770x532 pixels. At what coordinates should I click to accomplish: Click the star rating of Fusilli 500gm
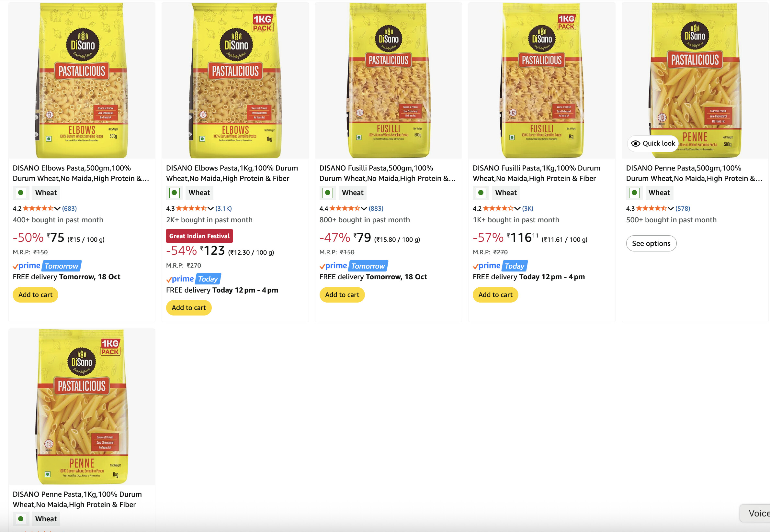click(345, 208)
